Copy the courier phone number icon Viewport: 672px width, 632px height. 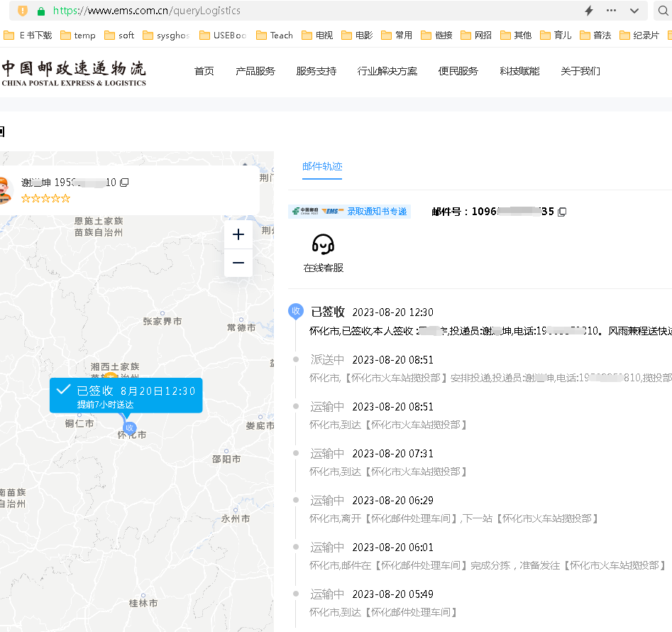pos(124,182)
